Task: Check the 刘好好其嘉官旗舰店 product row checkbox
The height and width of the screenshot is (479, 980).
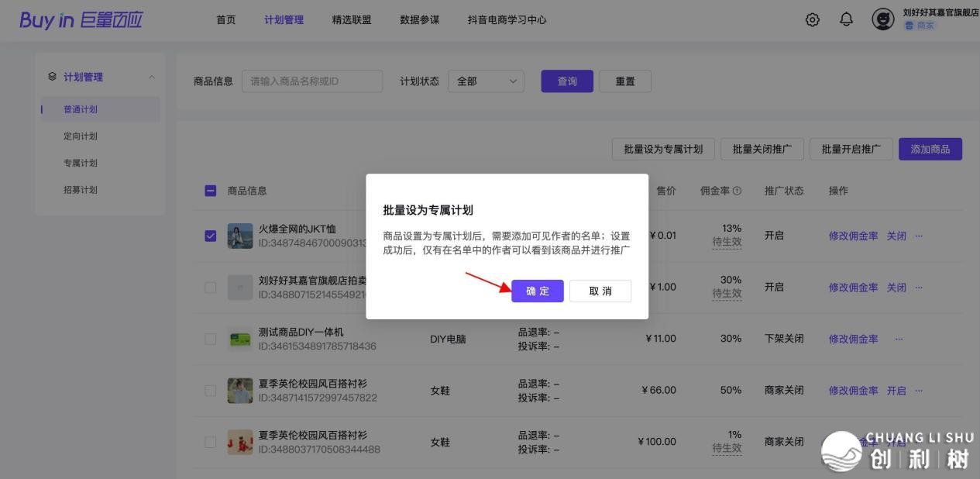Action: [x=211, y=288]
